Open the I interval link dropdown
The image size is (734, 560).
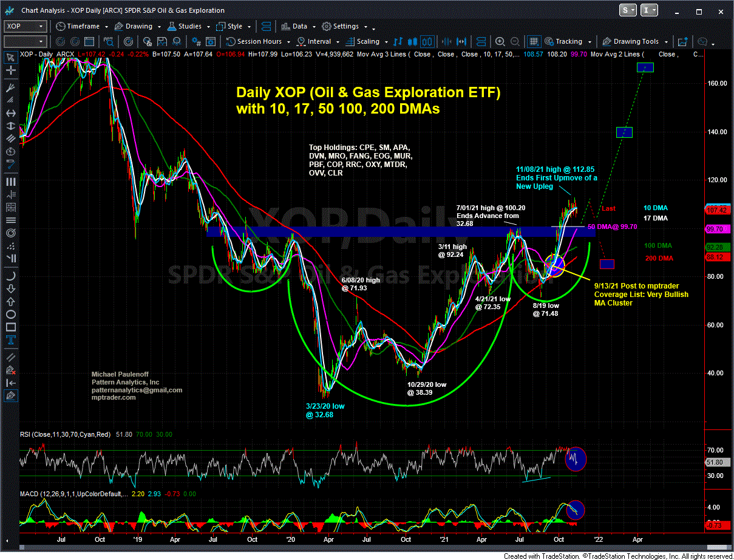click(648, 10)
